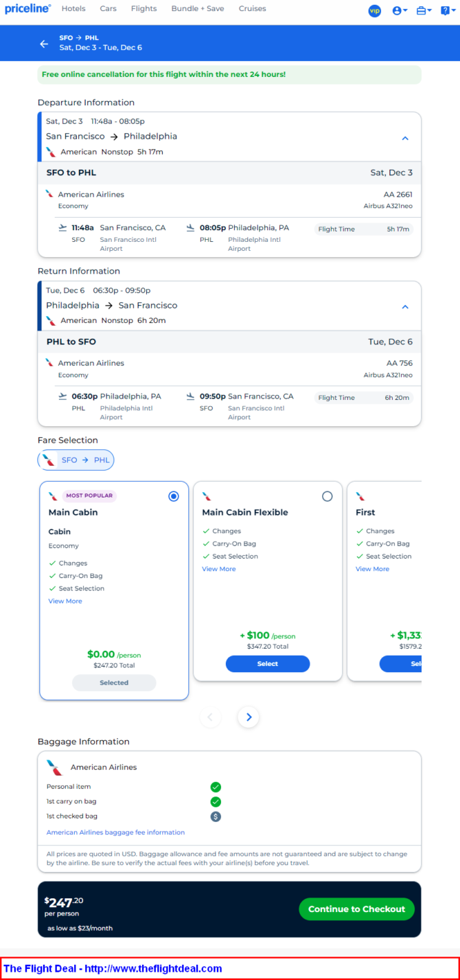Open the help question mark menu
460x980 pixels.
click(448, 11)
